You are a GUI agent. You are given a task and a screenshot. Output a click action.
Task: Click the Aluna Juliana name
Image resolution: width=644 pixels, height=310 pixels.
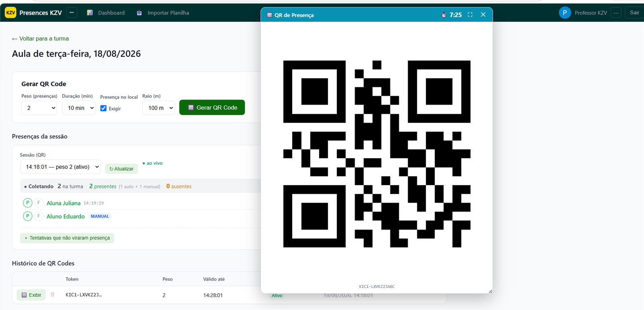(x=64, y=203)
